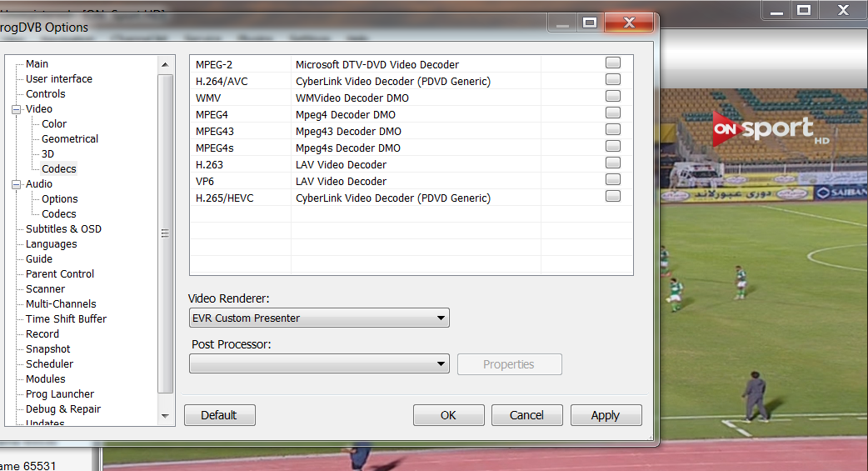The image size is (868, 471).
Task: Confirm settings with the OK button
Action: coord(448,415)
